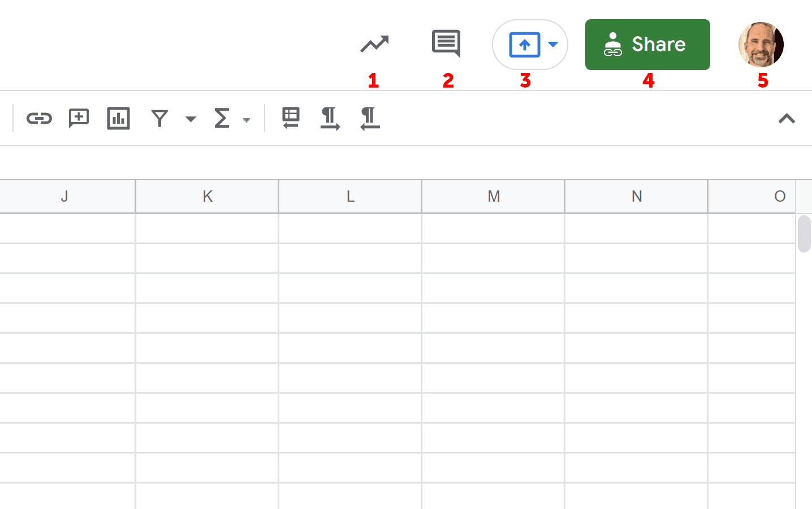The image size is (812, 509).
Task: Open the comment history icon
Action: coord(446,44)
